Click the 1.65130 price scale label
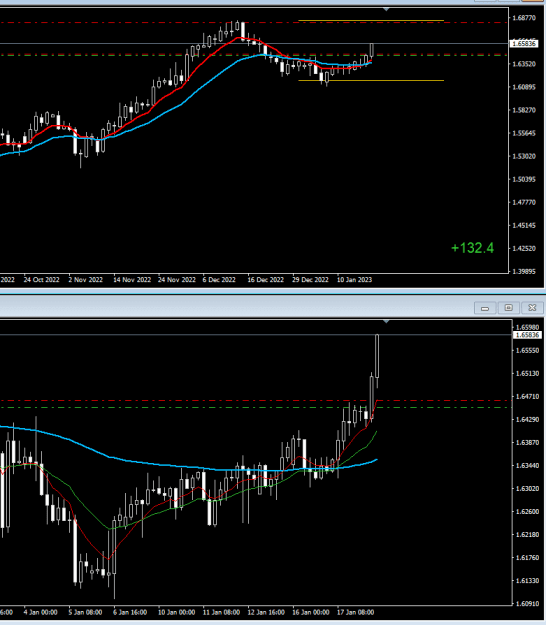The height and width of the screenshot is (625, 546). [x=527, y=373]
